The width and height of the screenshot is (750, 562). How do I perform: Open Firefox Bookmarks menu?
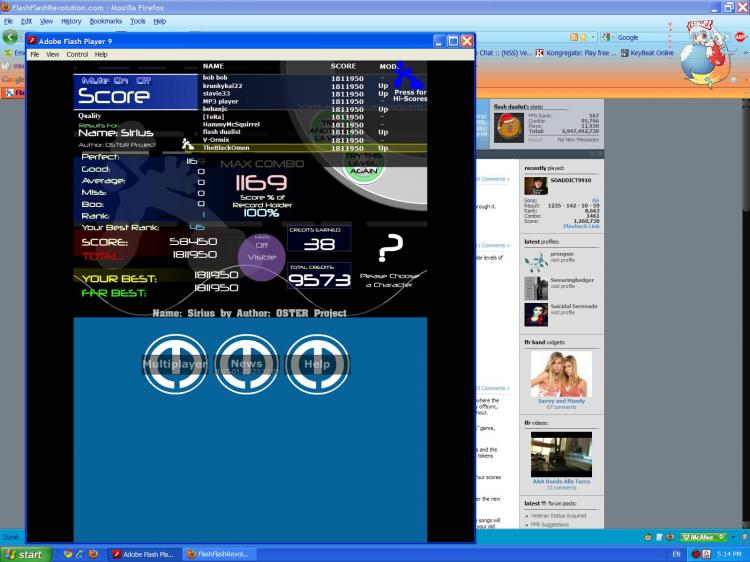click(x=106, y=21)
